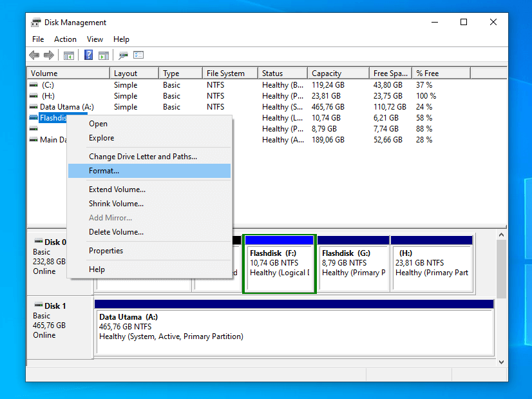Select the (C:) volume name
The image size is (532, 399).
pyautogui.click(x=48, y=85)
